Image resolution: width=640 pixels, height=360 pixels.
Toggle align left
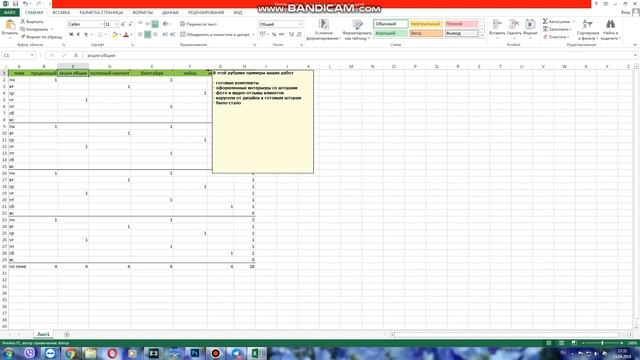(x=140, y=35)
